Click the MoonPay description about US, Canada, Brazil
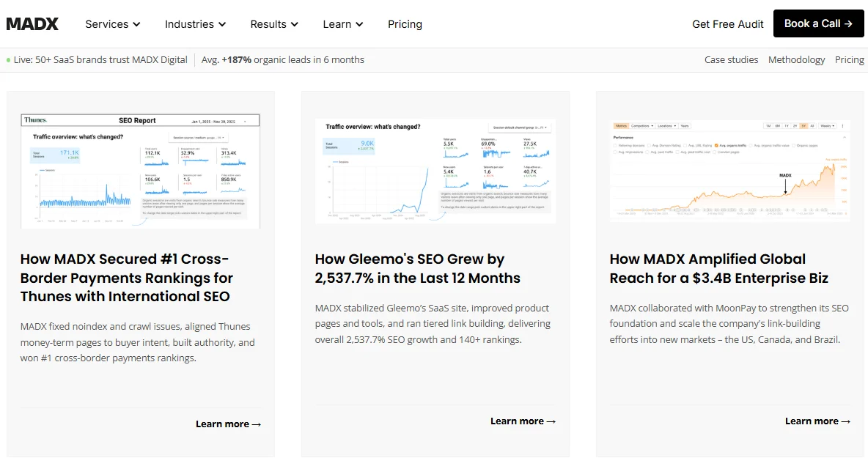This screenshot has width=868, height=458. click(x=729, y=324)
